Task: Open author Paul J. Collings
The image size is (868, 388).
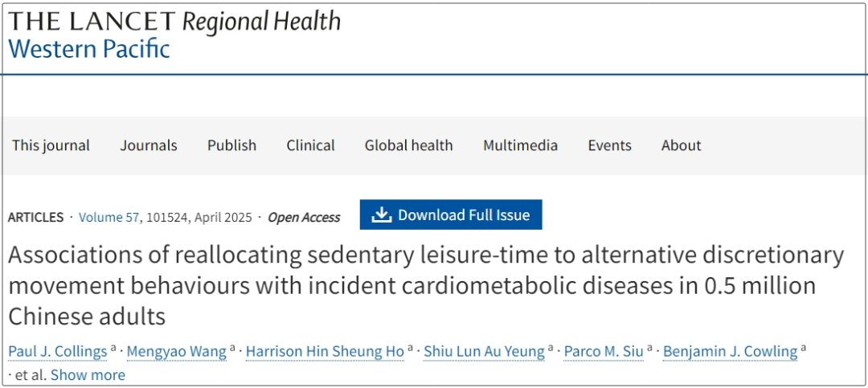Action: tap(58, 352)
